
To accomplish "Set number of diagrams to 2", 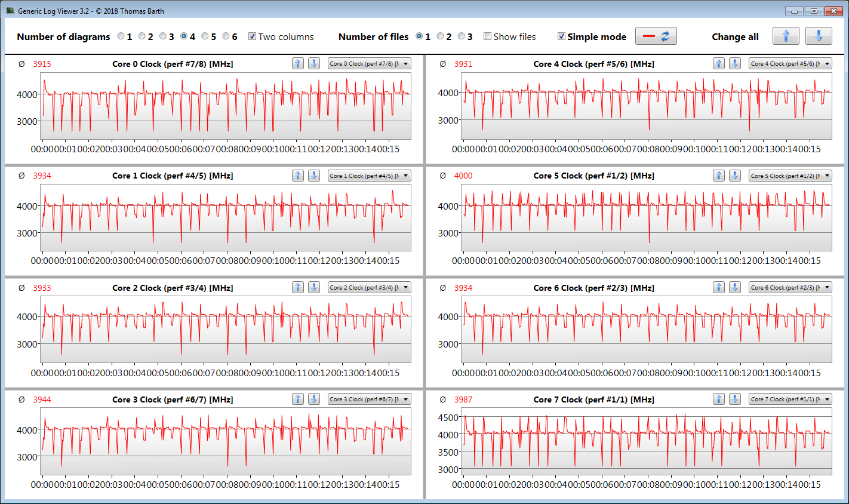I will pos(141,36).
